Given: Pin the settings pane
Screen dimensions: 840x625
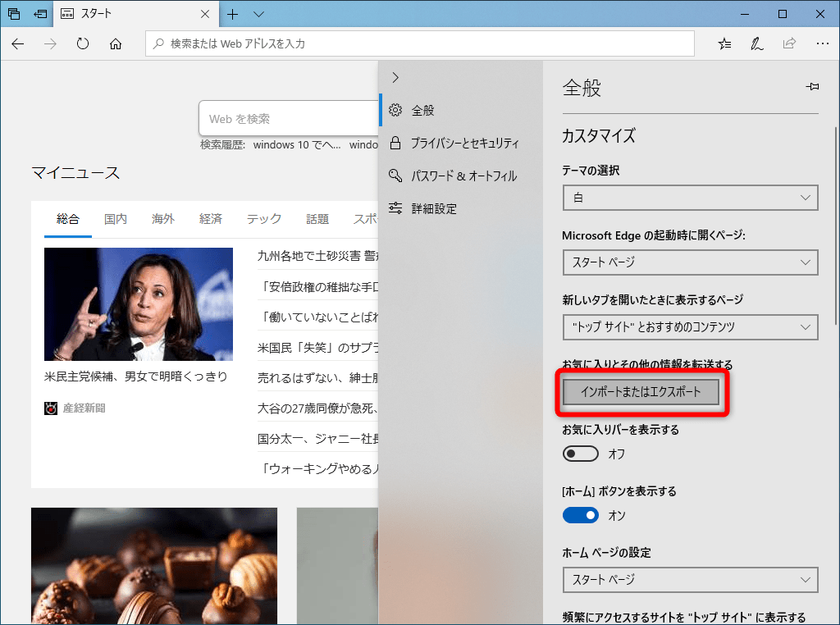Looking at the screenshot, I should point(812,86).
